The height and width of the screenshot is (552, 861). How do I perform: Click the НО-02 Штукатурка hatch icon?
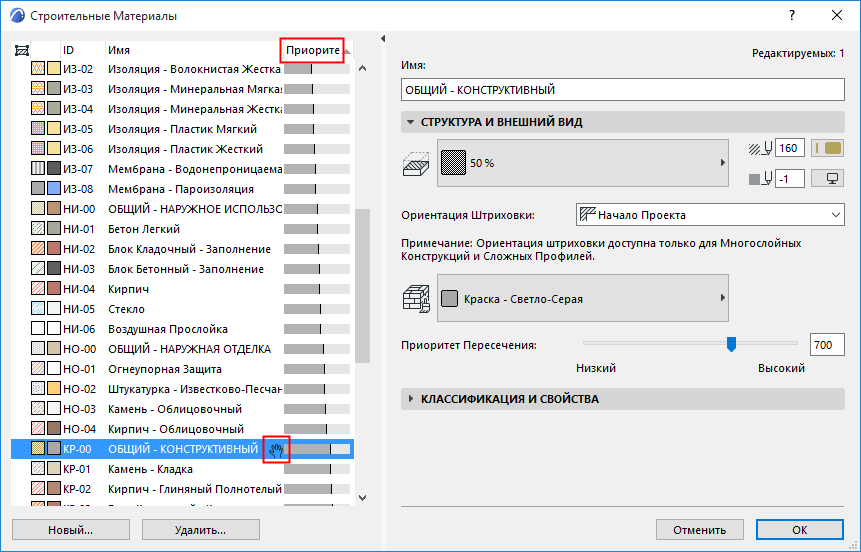[x=38, y=389]
